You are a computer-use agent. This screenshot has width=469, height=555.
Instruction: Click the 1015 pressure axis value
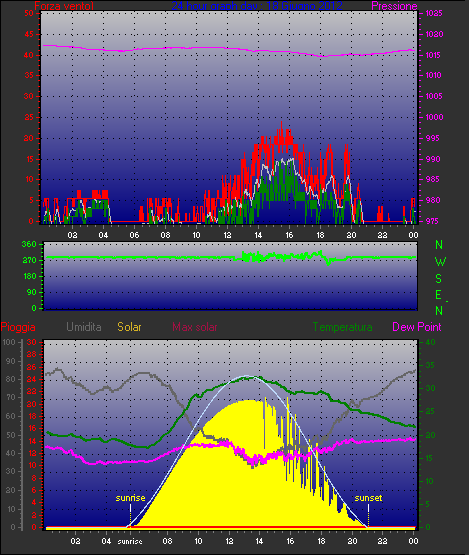[x=434, y=55]
